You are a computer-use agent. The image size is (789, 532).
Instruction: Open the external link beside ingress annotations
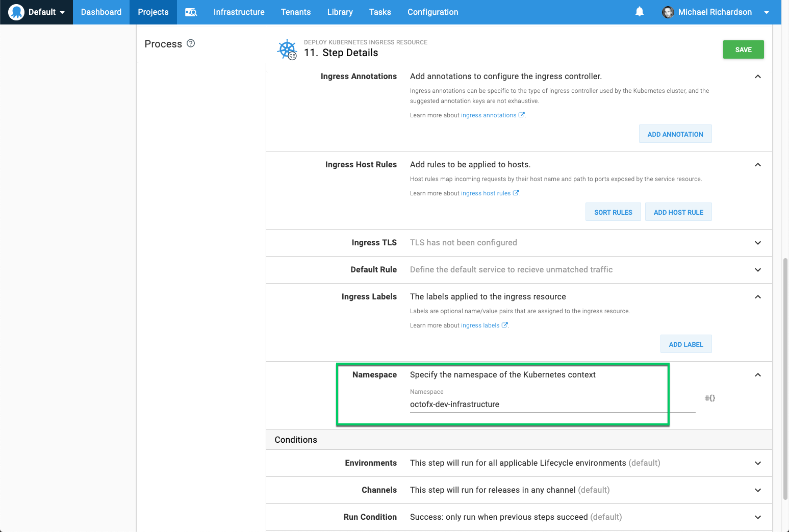click(x=522, y=115)
